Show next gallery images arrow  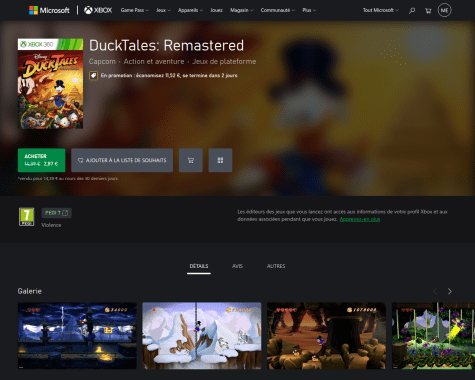(x=450, y=291)
